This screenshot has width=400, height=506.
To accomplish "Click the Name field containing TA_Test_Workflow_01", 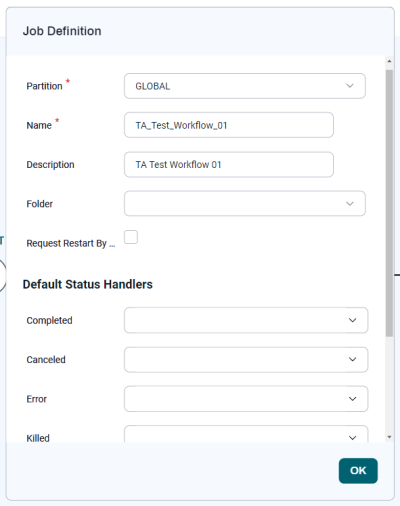I will pos(229,125).
